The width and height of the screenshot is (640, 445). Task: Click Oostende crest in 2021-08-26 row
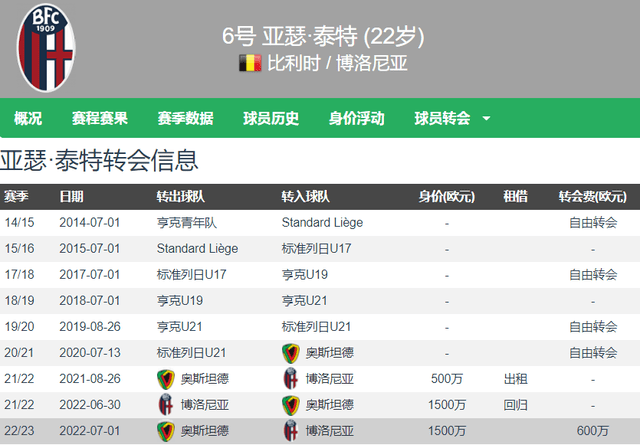166,379
